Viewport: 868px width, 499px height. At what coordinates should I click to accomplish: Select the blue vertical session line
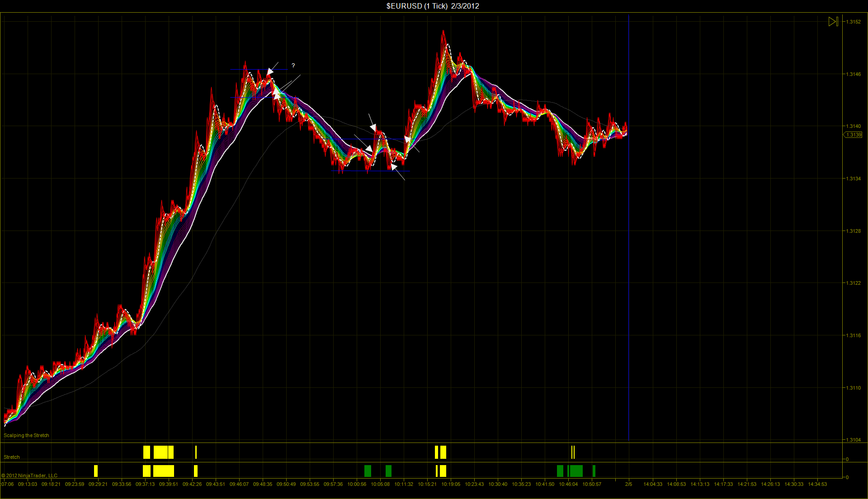[x=628, y=271]
